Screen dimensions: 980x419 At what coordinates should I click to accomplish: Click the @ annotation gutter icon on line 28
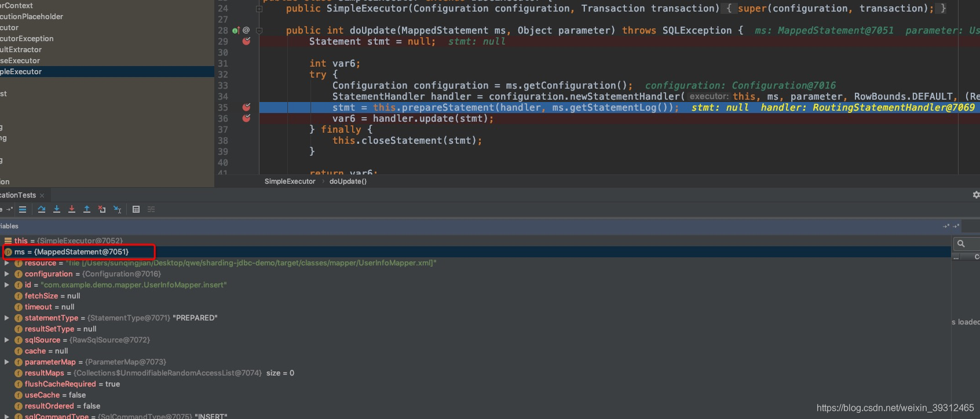click(246, 30)
